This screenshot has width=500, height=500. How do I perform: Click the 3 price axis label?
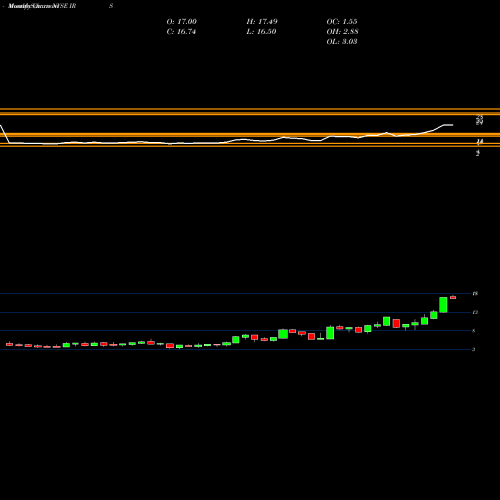click(474, 350)
